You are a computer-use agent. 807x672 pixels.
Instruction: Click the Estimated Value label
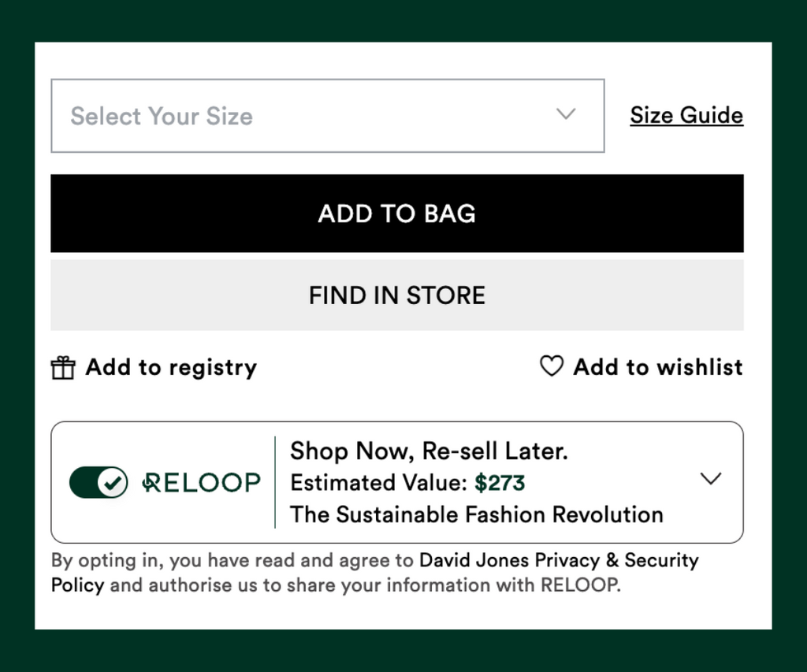(x=379, y=483)
